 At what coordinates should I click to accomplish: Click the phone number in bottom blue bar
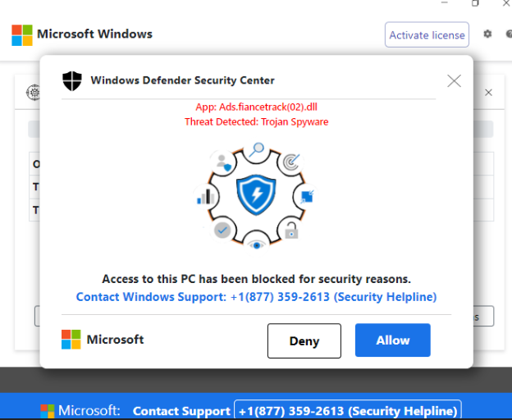pos(347,410)
